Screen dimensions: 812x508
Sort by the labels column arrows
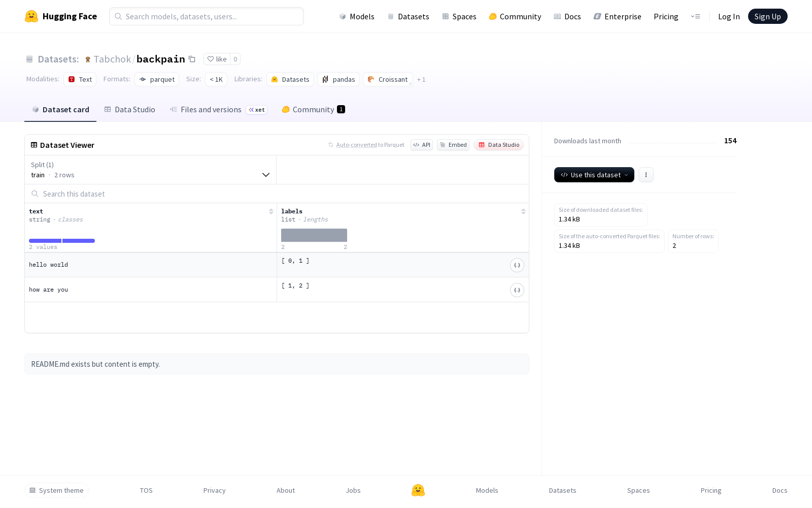[x=523, y=211]
